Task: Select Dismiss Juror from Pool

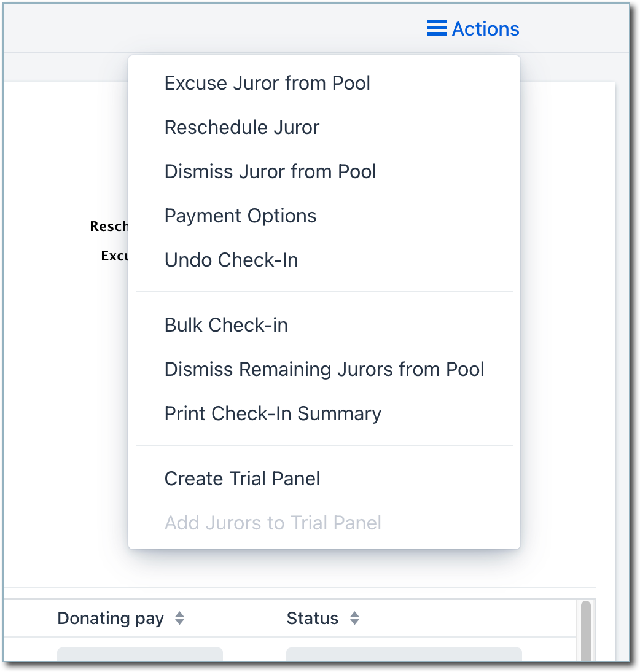Action: [x=270, y=171]
